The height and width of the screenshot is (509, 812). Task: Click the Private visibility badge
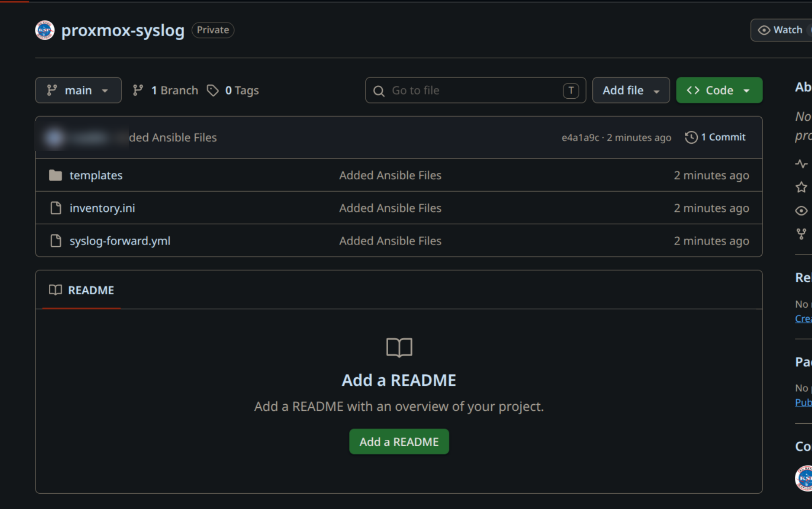tap(213, 30)
